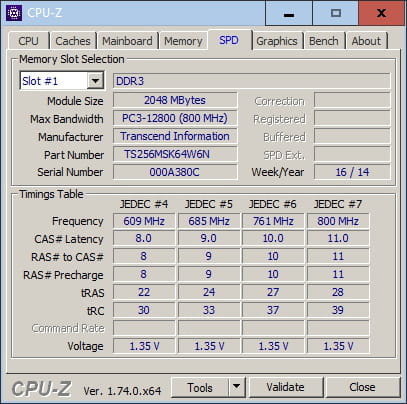
Task: Click the 800 MHz frequency cell
Action: point(338,221)
